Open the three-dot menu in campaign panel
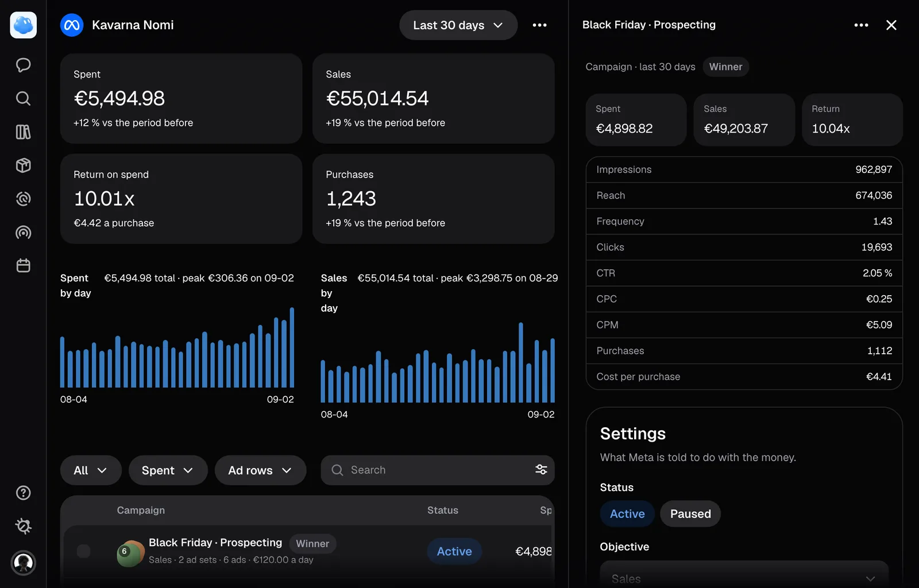The height and width of the screenshot is (588, 919). tap(861, 25)
